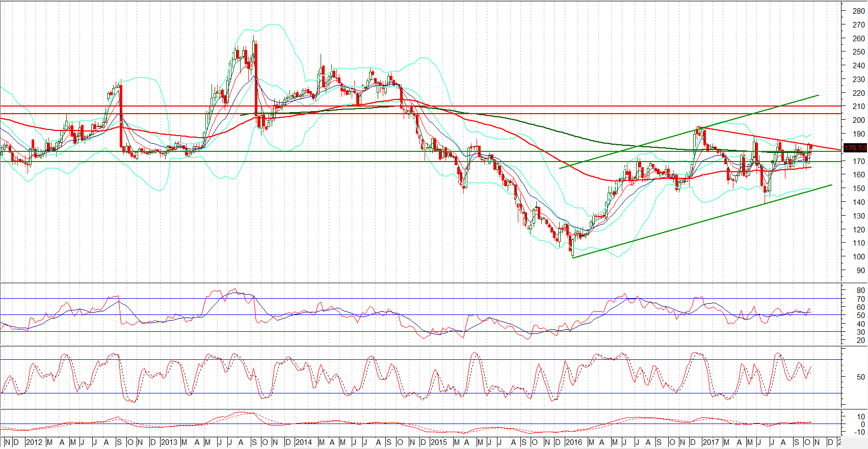The height and width of the screenshot is (449, 868).
Task: Click the 80 label on RSI scale
Action: click(x=861, y=290)
